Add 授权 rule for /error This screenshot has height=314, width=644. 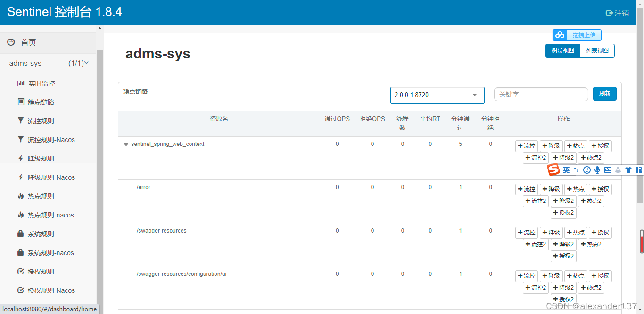[600, 189]
